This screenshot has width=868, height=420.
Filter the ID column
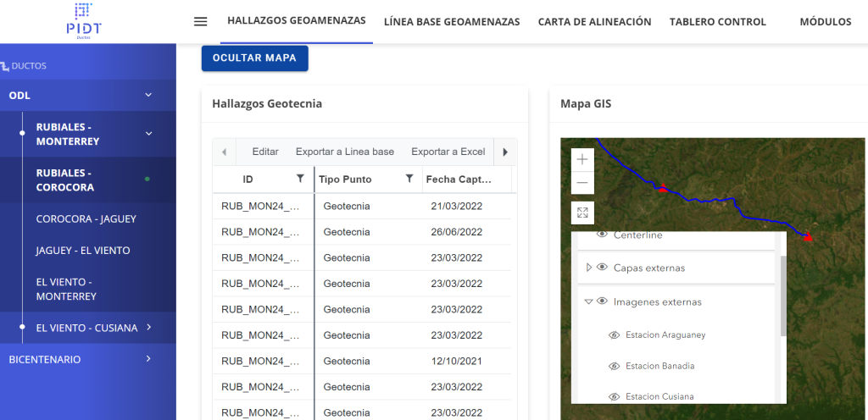[299, 179]
